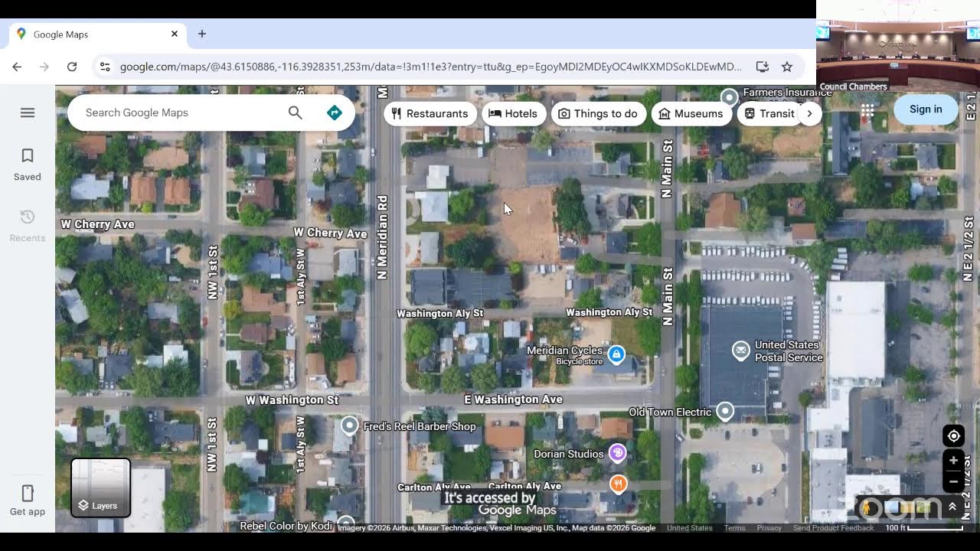Click the search magnifier icon
Viewport: 980px width, 551px height.
296,112
